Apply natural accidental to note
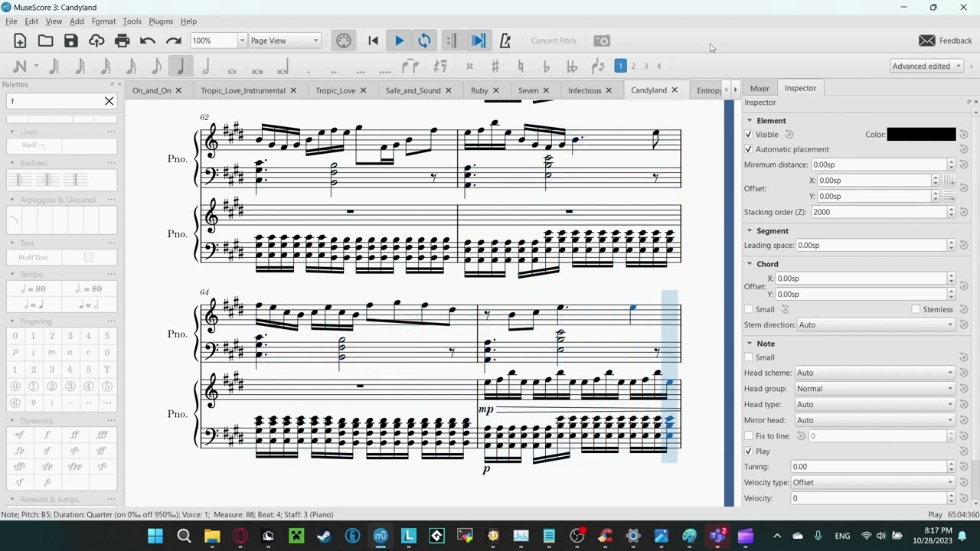 (521, 67)
